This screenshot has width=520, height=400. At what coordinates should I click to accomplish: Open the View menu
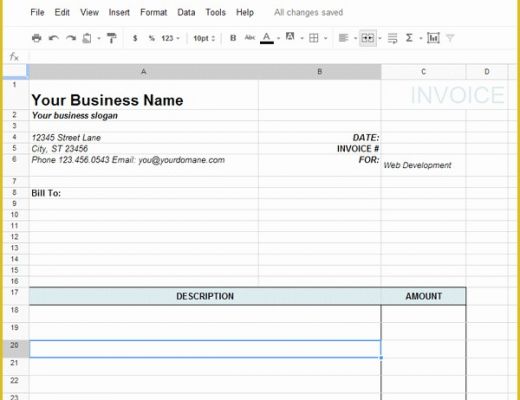pos(89,12)
